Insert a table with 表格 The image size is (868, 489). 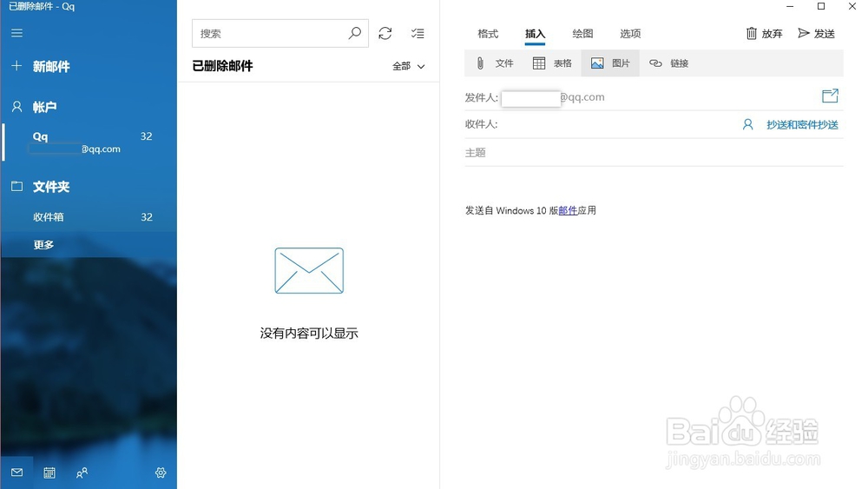click(552, 63)
